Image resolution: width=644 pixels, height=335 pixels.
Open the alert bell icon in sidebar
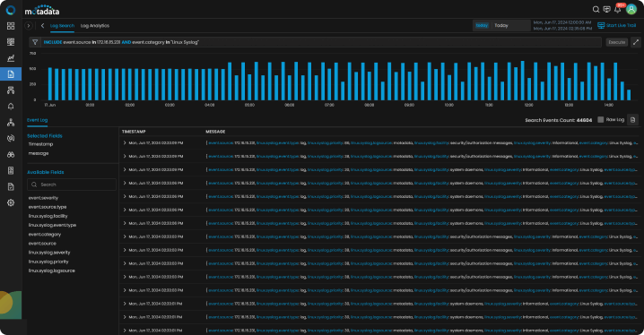point(11,107)
